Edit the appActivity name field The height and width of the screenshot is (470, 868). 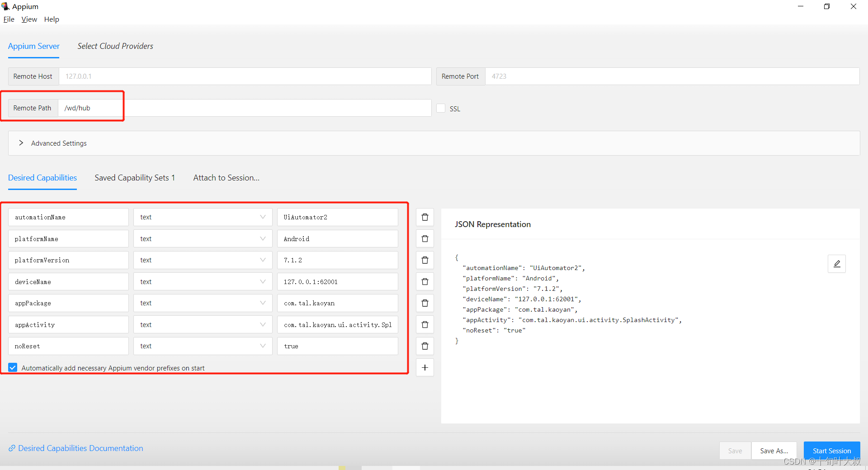coord(68,324)
